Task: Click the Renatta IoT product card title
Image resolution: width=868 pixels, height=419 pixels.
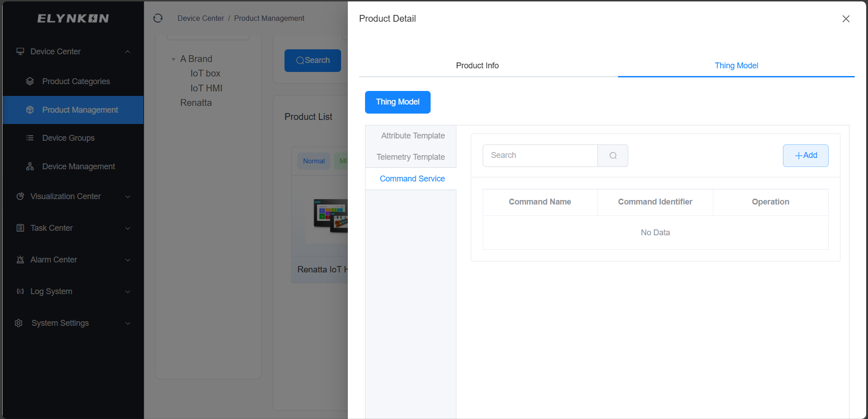Action: click(x=323, y=270)
